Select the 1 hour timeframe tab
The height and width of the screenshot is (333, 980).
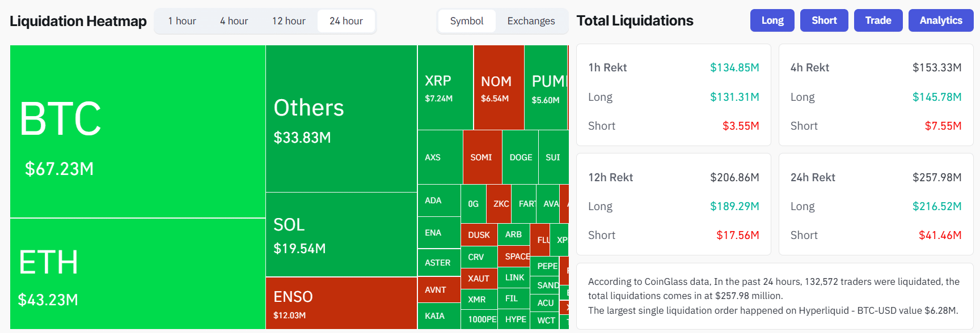click(182, 21)
